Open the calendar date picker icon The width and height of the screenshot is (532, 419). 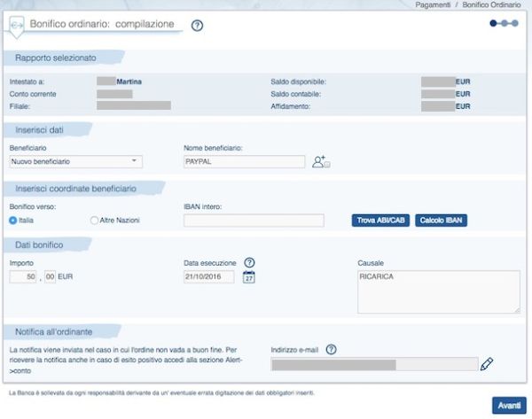249,277
